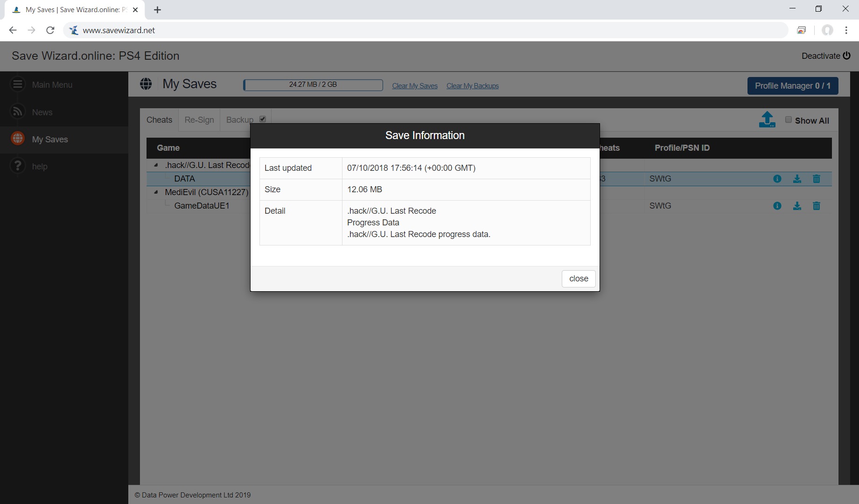
Task: Click the browser reload icon
Action: [x=50, y=30]
